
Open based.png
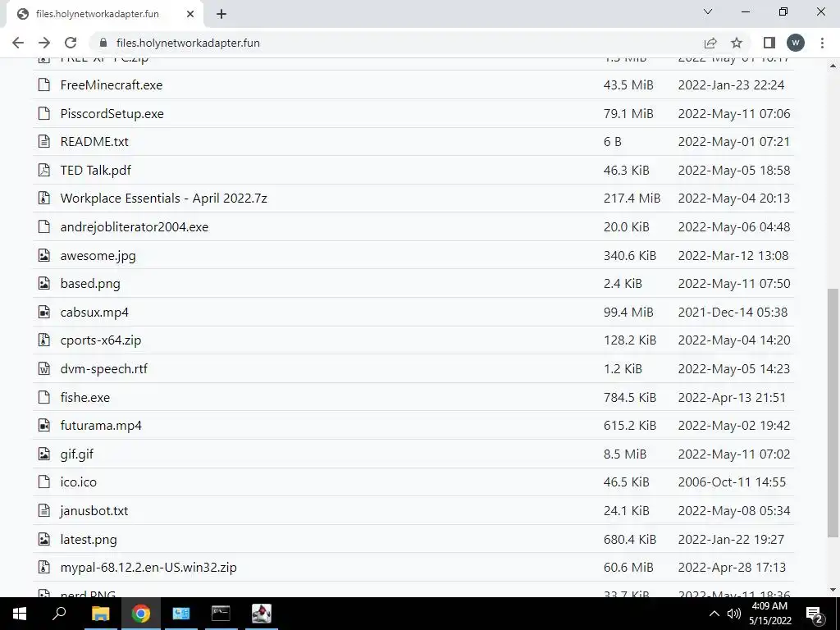[90, 283]
